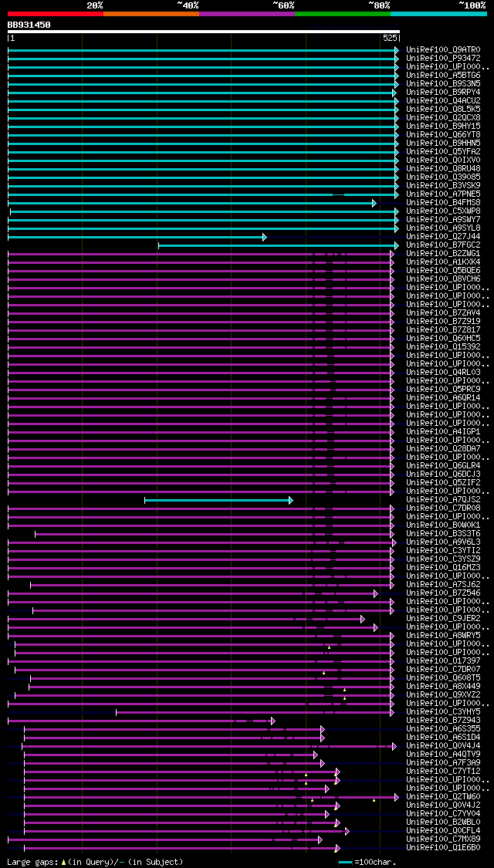Open hit UniRef100_P93472
The width and height of the screenshot is (494, 868).
(x=443, y=58)
